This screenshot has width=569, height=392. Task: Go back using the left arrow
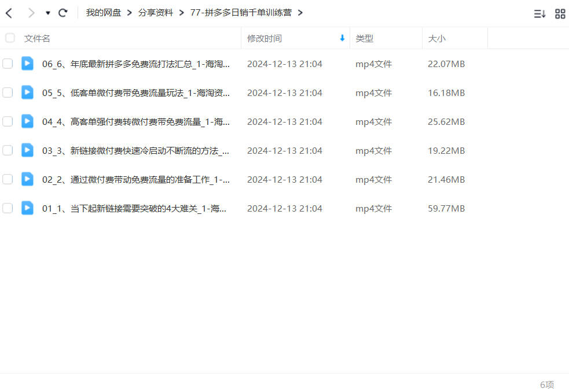[9, 13]
